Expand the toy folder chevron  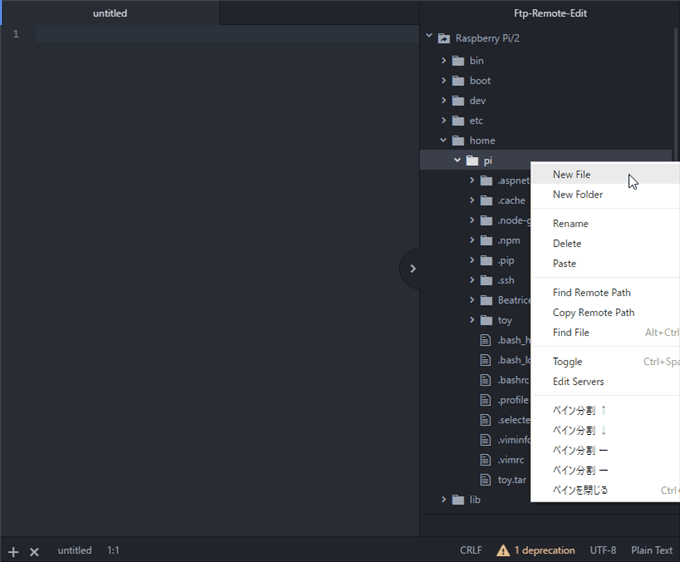[x=472, y=320]
